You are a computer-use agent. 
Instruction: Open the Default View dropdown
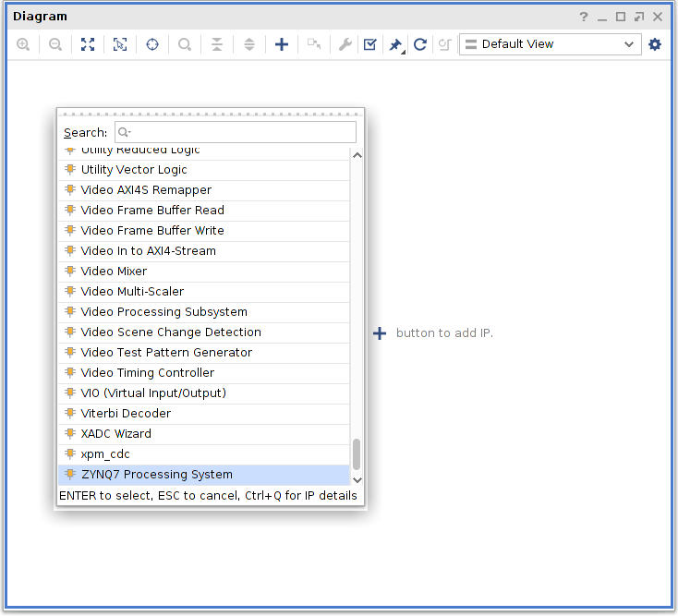coord(550,44)
